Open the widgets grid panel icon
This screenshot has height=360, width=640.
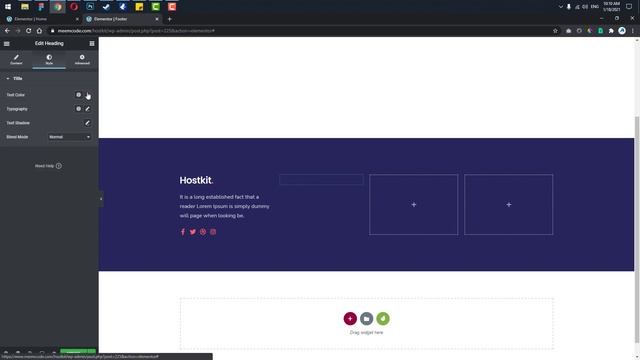tap(92, 44)
